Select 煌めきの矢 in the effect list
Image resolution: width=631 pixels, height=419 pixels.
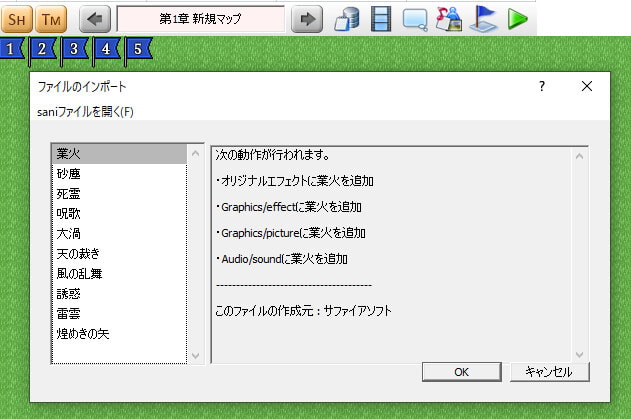click(x=119, y=334)
